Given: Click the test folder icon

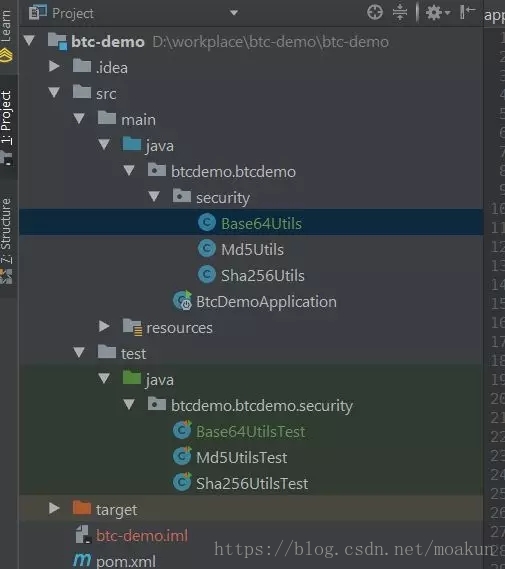Looking at the screenshot, I should [107, 352].
